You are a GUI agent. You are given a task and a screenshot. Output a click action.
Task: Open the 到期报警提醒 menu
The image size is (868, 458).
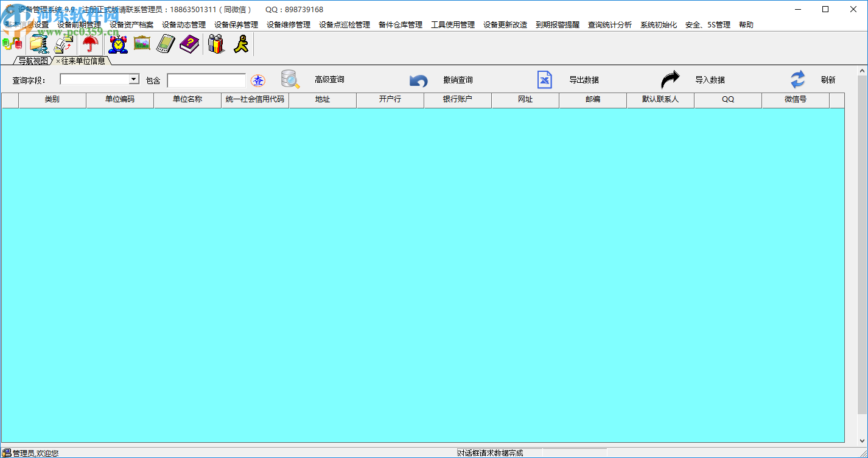(558, 25)
